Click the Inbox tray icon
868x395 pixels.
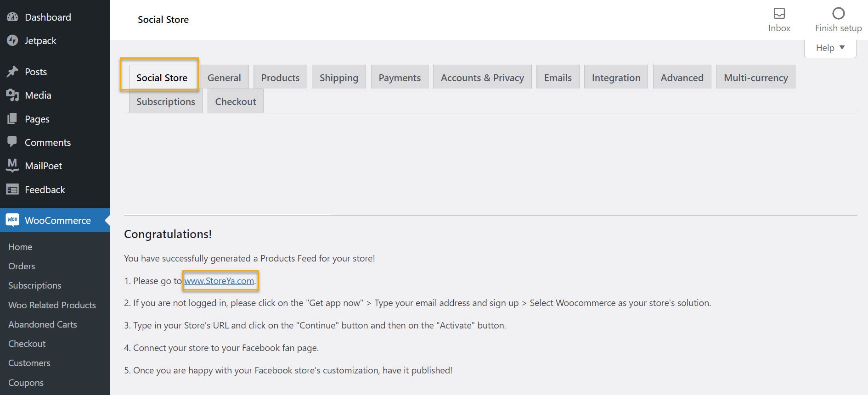[x=779, y=13]
